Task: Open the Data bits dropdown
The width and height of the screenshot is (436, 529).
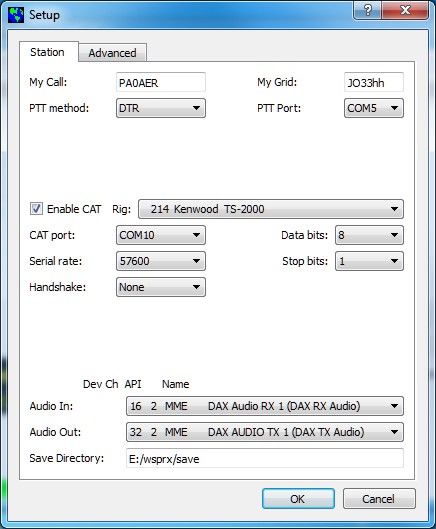Action: pos(369,235)
